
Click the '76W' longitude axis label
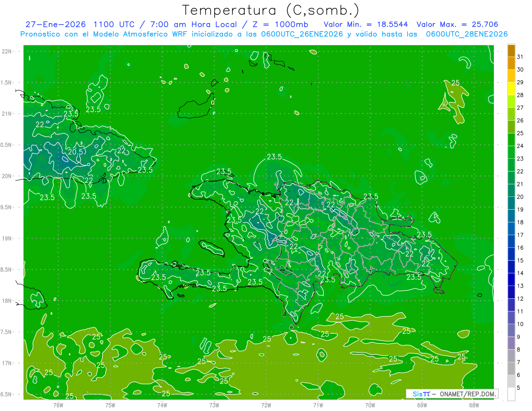point(58,405)
